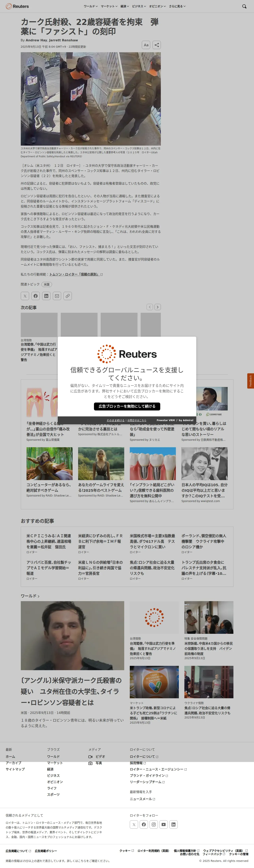Screen dimensions: 254x868
Task: Open the article's main suspect photo
Action: 91,99
